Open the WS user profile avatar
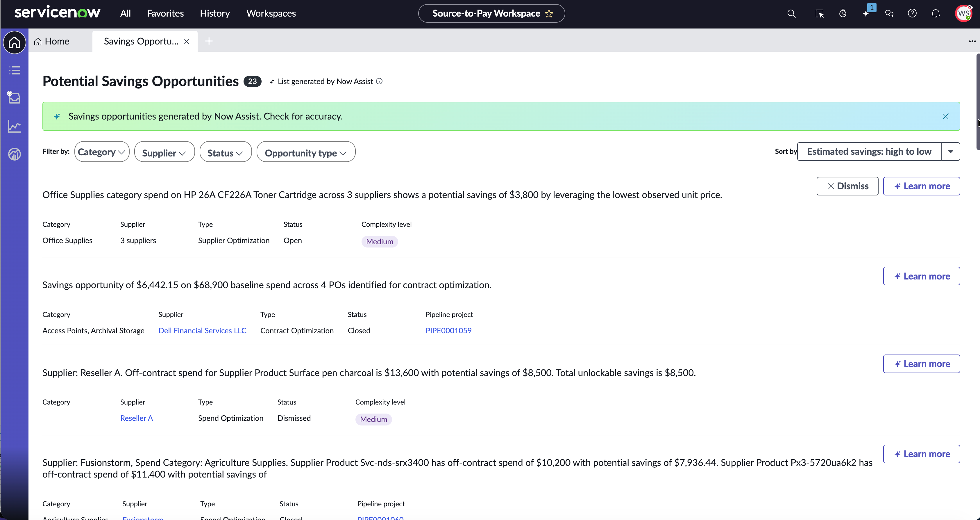980x520 pixels. click(963, 14)
